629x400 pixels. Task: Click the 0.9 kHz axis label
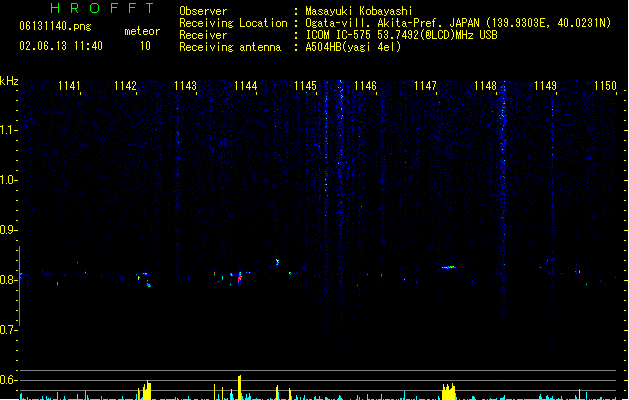click(x=8, y=230)
